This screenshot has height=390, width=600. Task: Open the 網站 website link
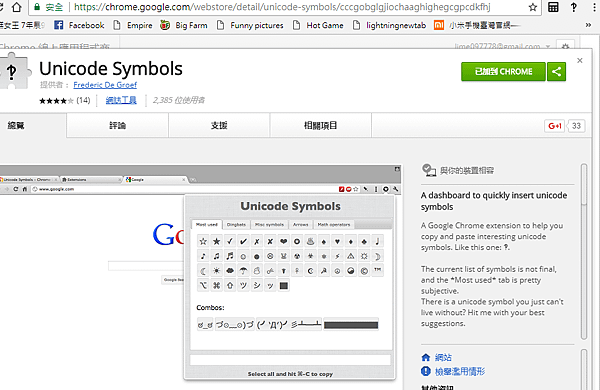(x=443, y=357)
